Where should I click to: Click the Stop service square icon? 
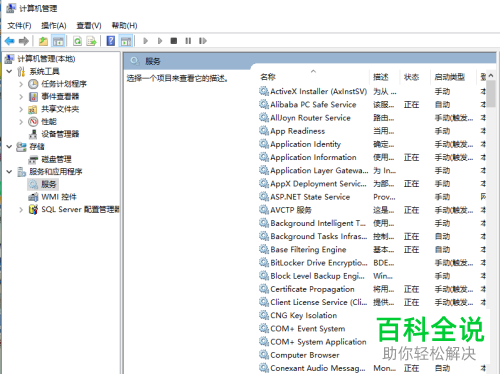174,41
